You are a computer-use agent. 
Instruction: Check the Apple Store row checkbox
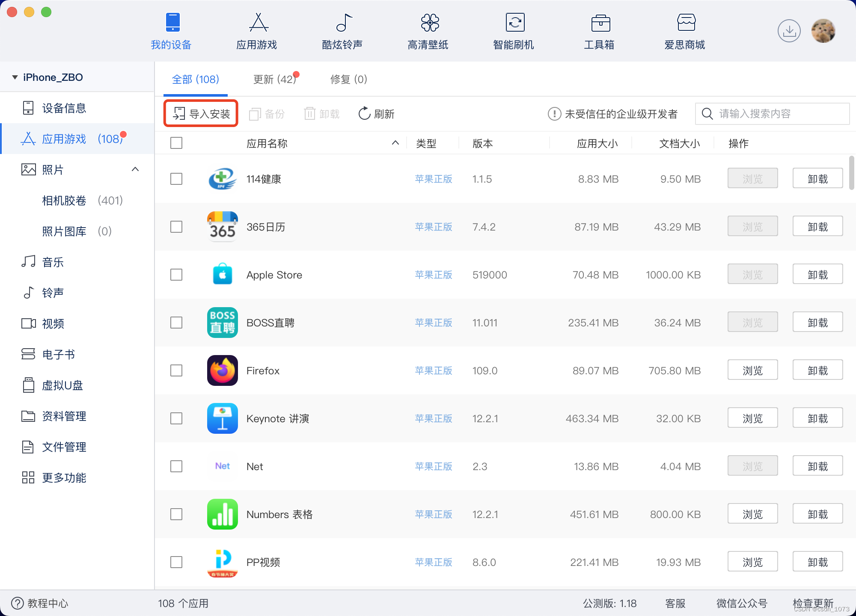click(x=176, y=275)
